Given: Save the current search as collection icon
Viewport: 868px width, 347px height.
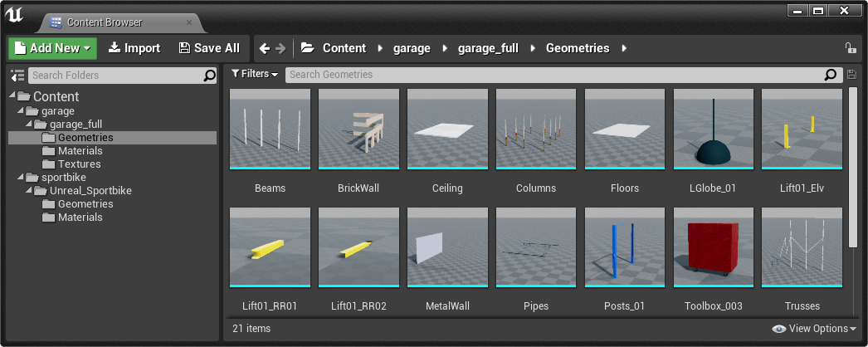Looking at the screenshot, I should click(851, 75).
